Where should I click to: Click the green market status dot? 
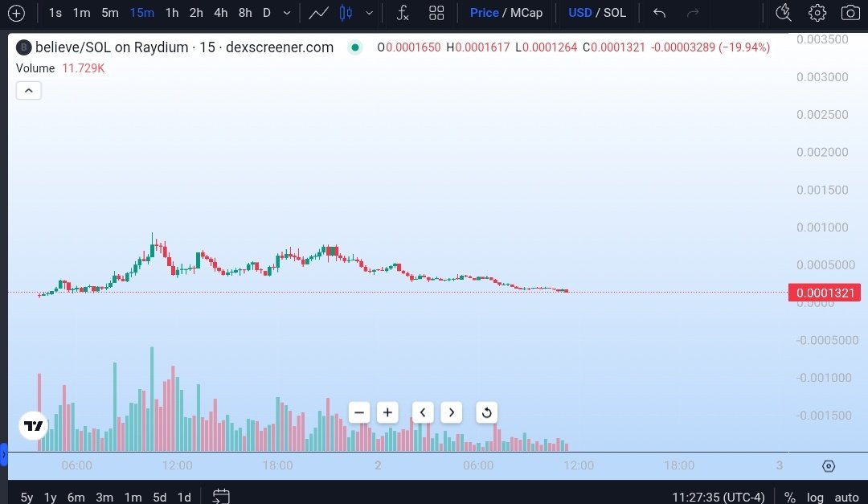point(355,47)
